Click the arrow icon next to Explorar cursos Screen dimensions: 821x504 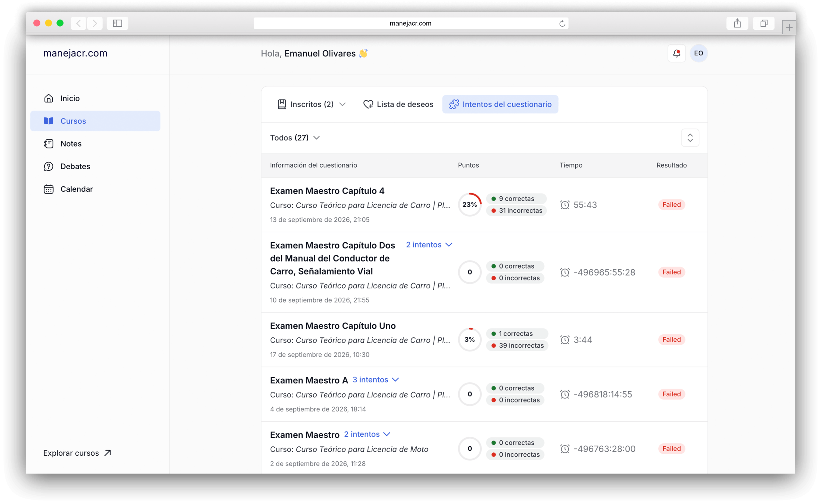[x=107, y=453]
